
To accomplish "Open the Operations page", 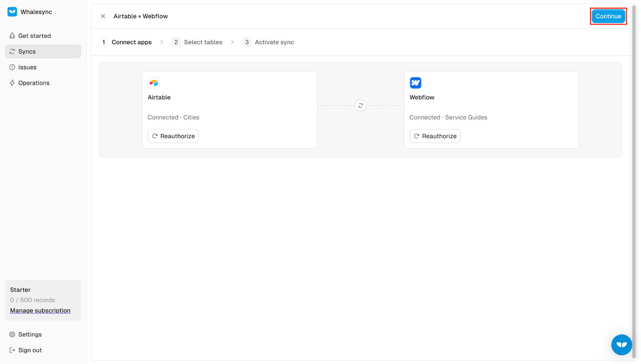I will tap(43, 83).
